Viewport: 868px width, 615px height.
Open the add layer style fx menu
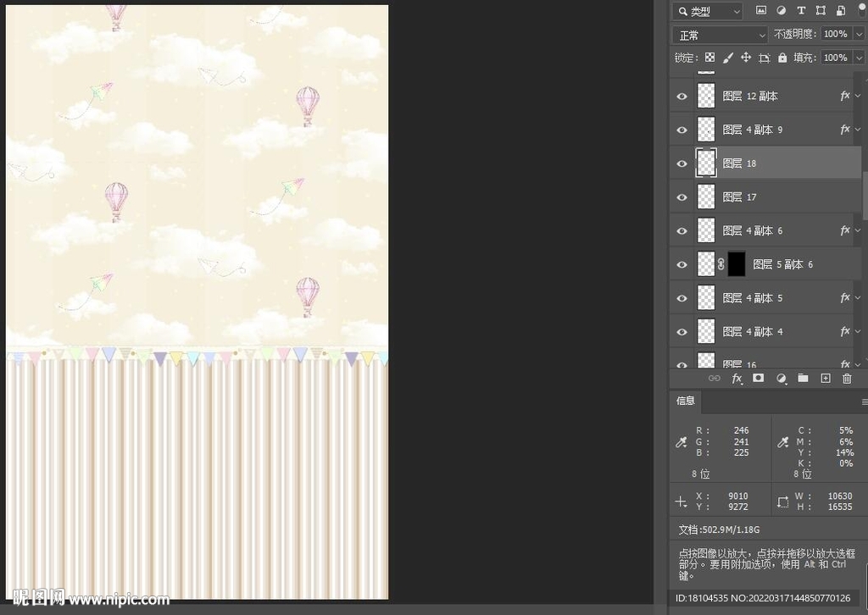point(737,379)
